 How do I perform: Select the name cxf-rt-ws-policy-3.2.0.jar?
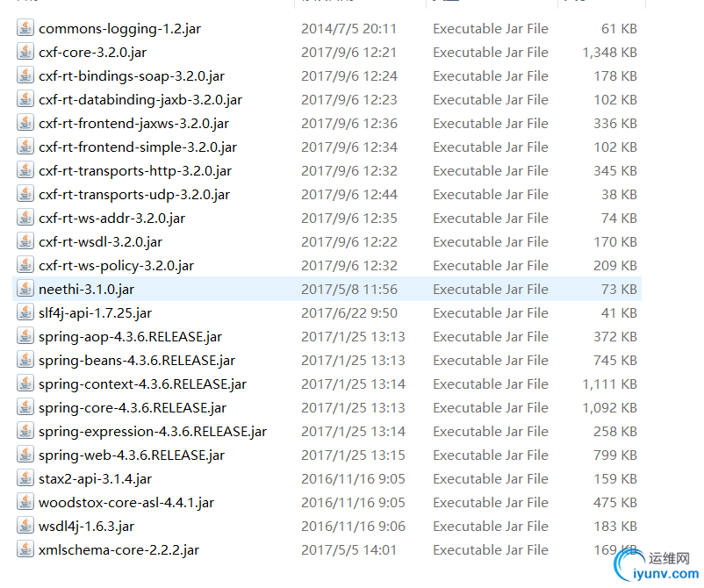[116, 267]
